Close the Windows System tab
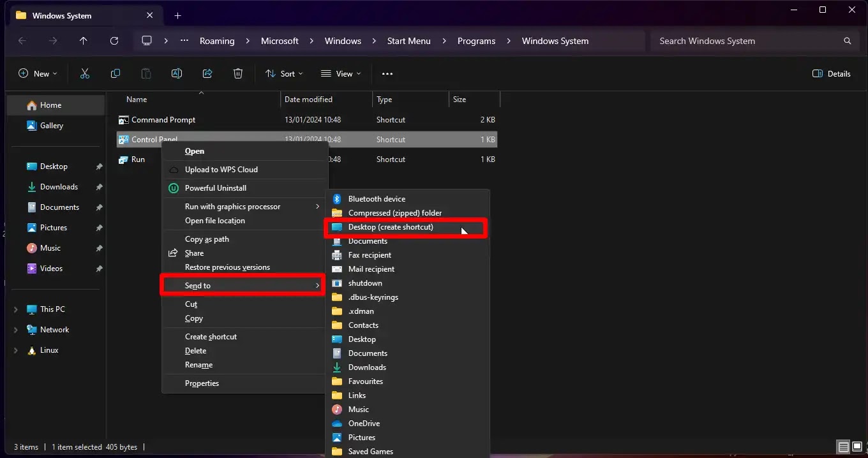 click(150, 15)
